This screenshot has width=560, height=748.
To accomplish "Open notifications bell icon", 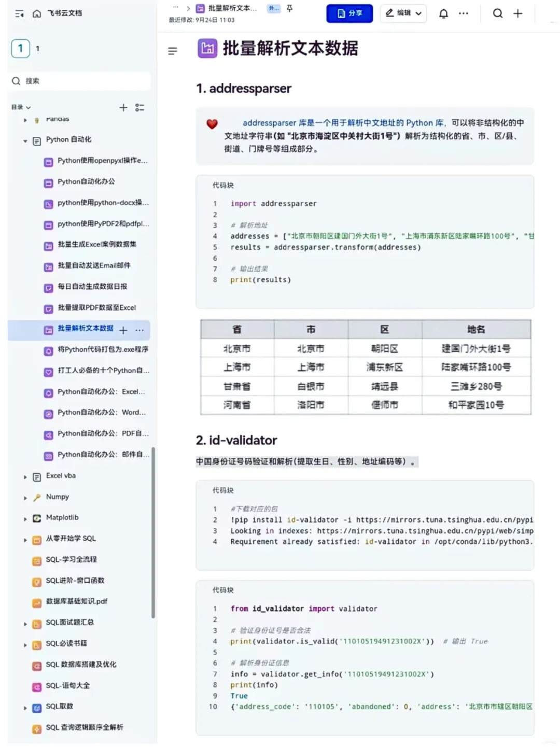I will click(443, 13).
